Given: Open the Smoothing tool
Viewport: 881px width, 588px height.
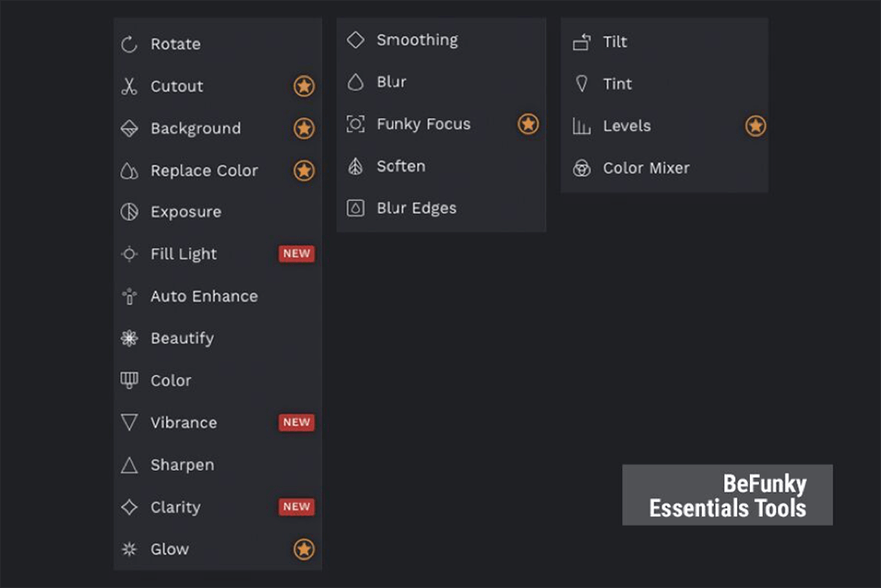Looking at the screenshot, I should click(x=417, y=40).
